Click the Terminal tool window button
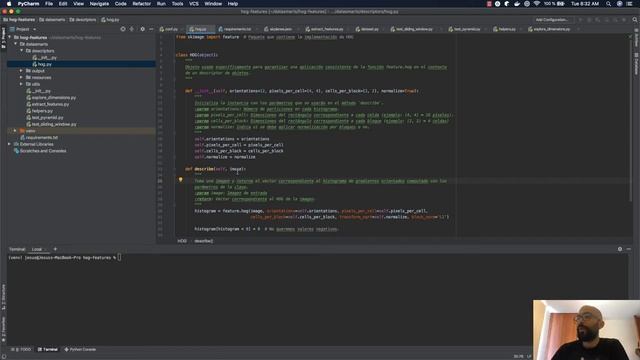This screenshot has height=360, width=640. [x=48, y=349]
